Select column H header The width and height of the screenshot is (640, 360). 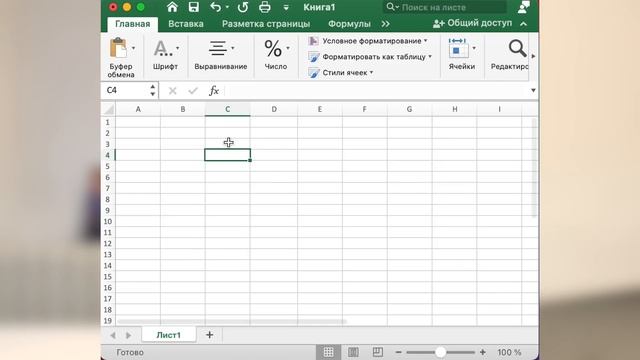click(454, 109)
